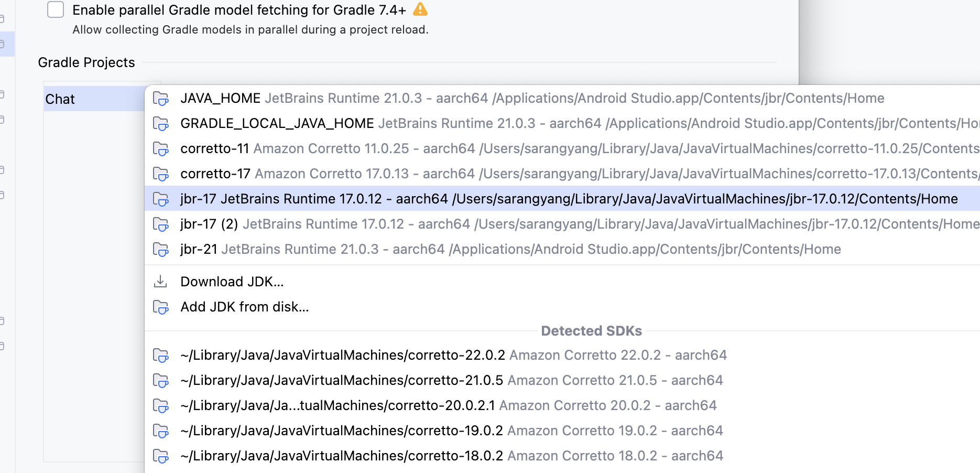Choose Add JDK from disk…
This screenshot has width=980, height=473.
tap(562, 307)
